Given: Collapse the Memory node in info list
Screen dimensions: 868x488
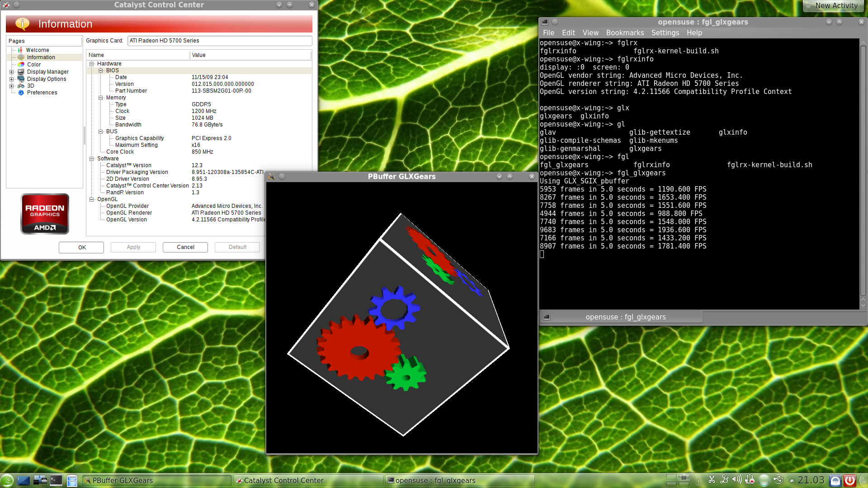Looking at the screenshot, I should coord(101,98).
